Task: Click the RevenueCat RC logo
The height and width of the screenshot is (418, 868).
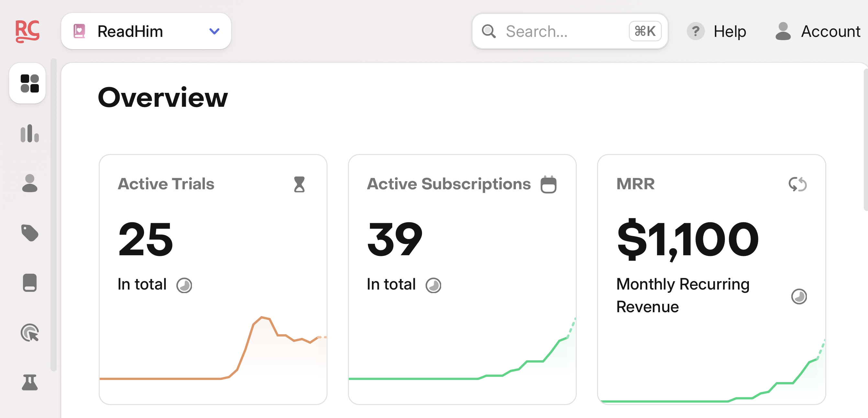Action: (x=27, y=31)
